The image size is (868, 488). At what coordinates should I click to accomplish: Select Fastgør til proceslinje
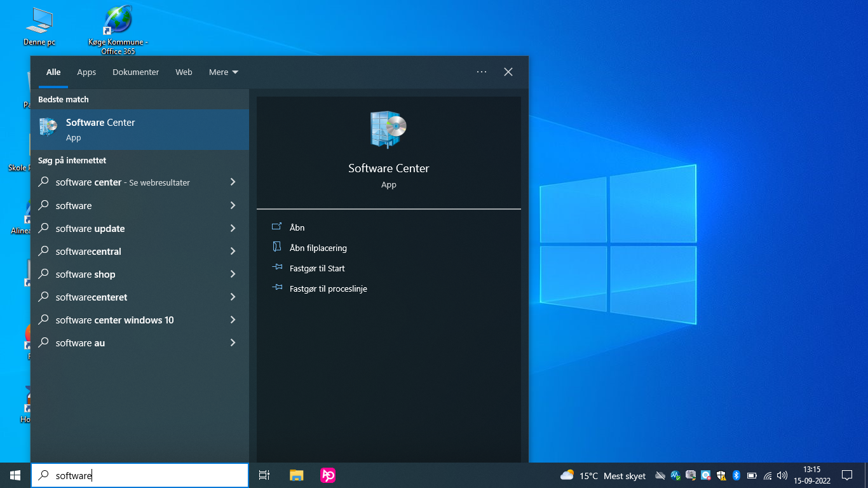click(328, 288)
